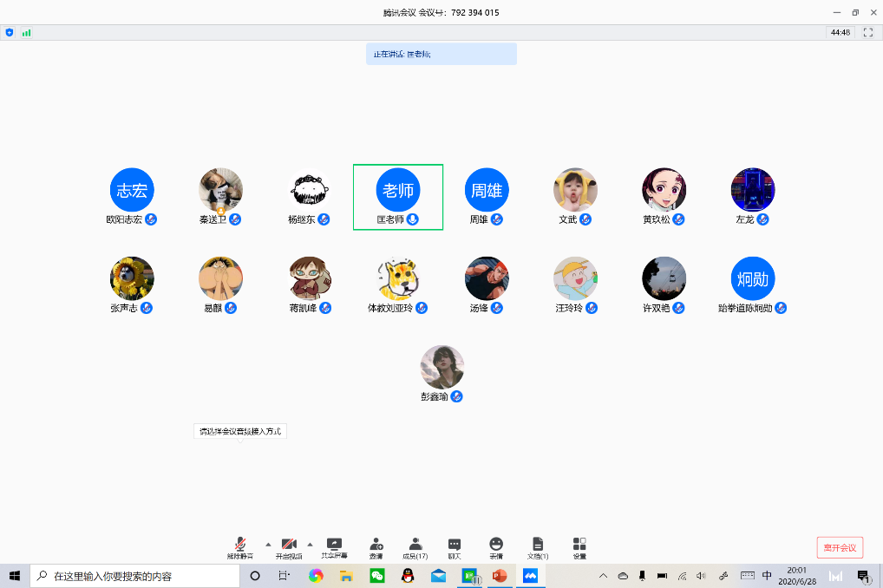Screen dimensions: 883x588
Task: Open the 表情 emoji reactions
Action: coord(496,547)
